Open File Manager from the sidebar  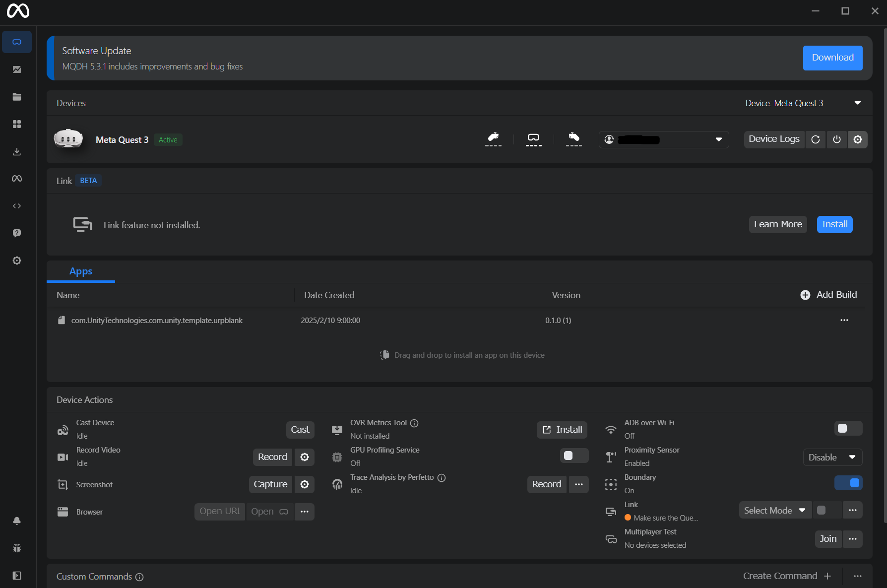17,97
